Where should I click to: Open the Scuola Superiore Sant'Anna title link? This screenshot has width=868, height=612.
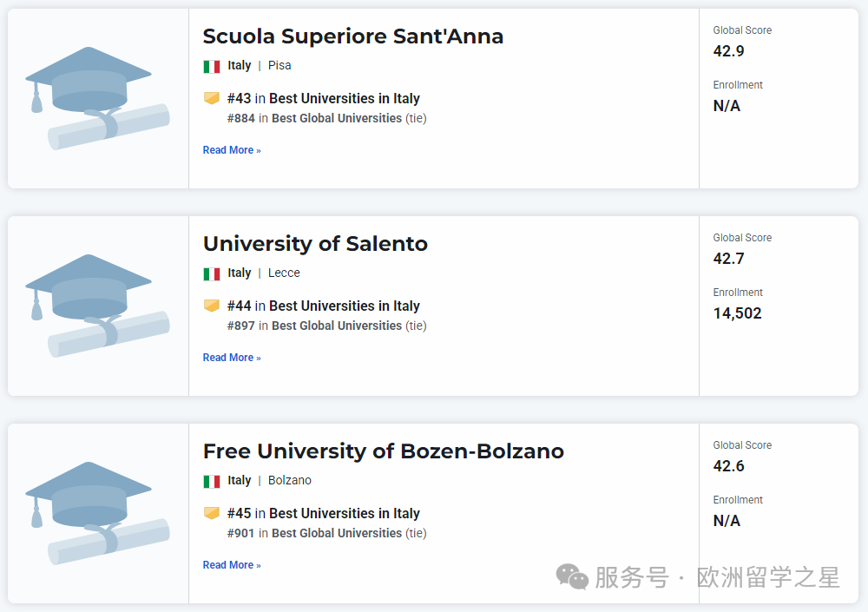pyautogui.click(x=352, y=36)
